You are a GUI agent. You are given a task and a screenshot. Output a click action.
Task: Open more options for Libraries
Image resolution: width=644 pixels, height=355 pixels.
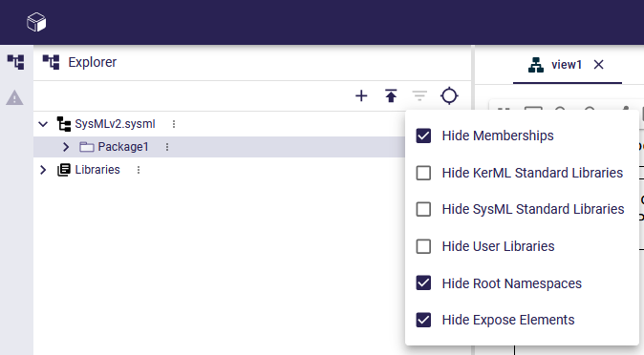pyautogui.click(x=139, y=170)
